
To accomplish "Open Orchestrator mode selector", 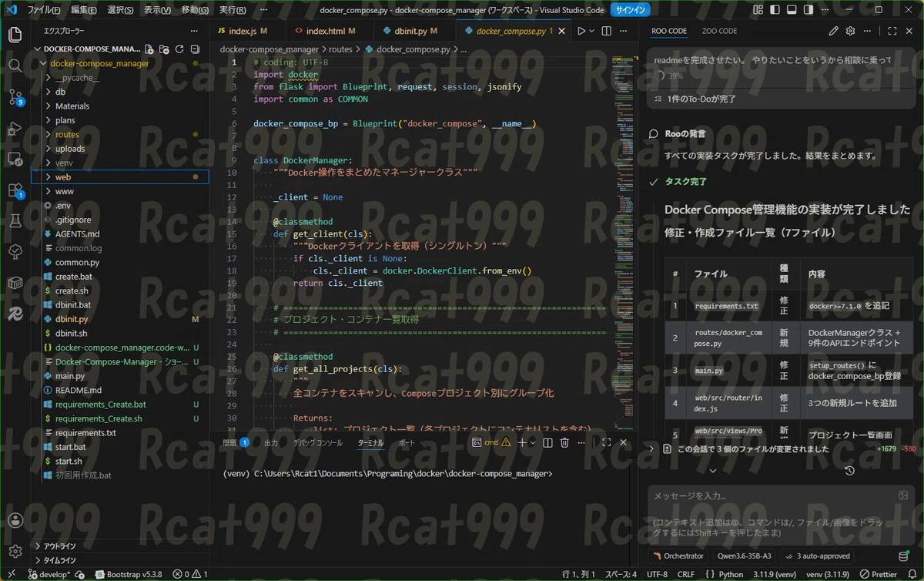I will [677, 556].
